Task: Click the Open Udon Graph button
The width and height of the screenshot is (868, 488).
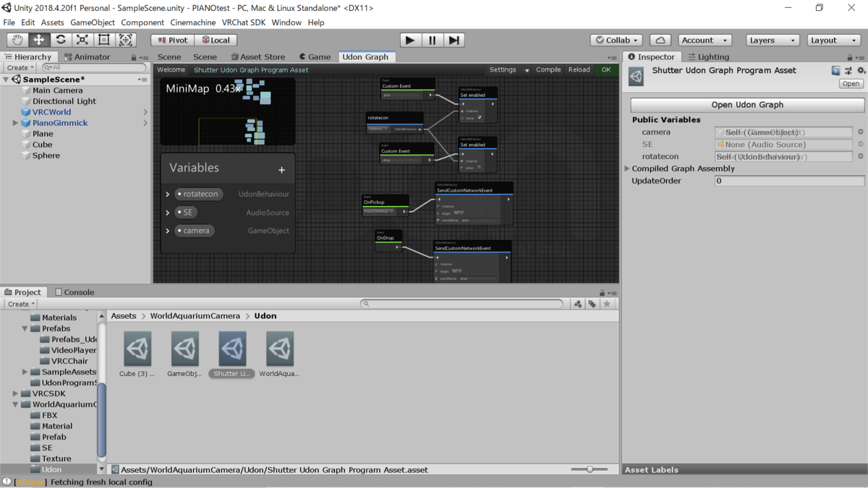Action: pyautogui.click(x=747, y=105)
